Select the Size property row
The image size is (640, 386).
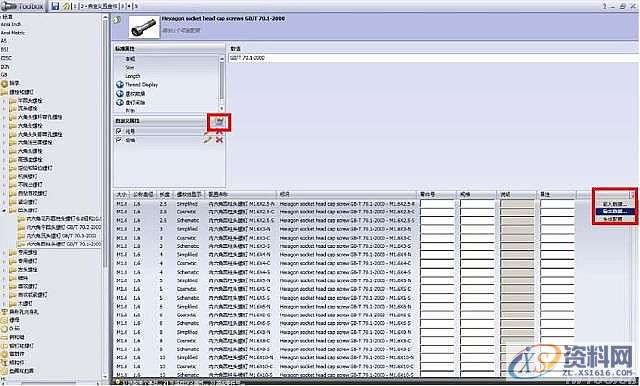(130, 67)
